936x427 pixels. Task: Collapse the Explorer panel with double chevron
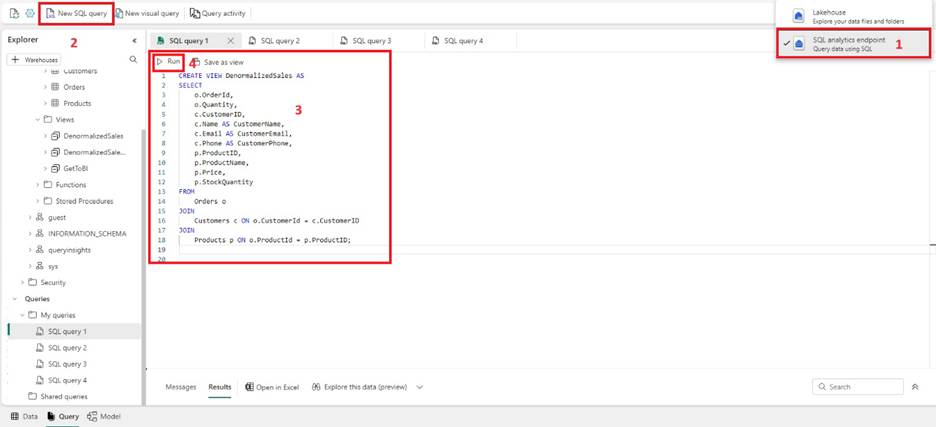pyautogui.click(x=134, y=41)
